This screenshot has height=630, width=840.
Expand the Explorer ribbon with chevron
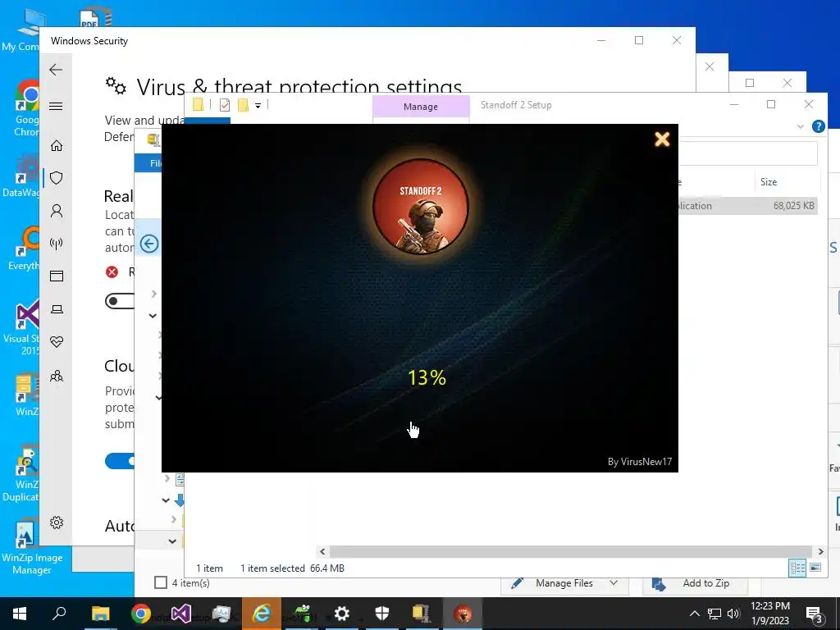[801, 126]
